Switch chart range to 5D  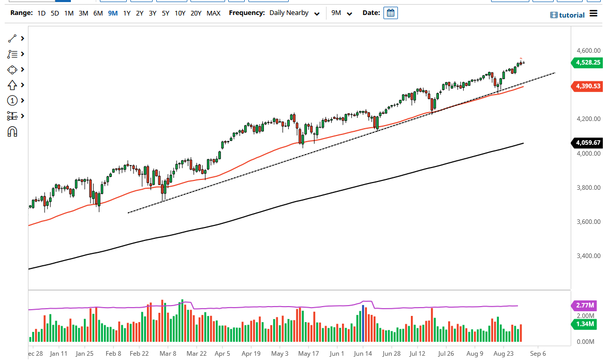[54, 13]
